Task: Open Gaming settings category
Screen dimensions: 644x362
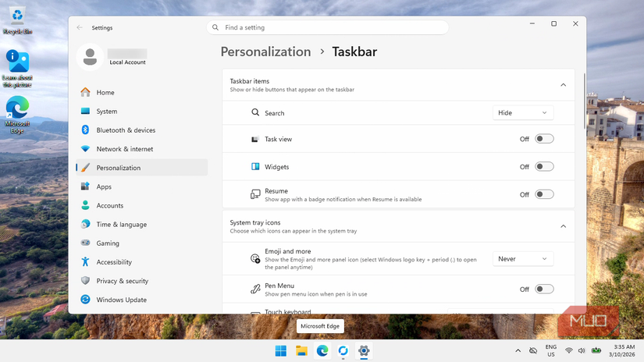Action: point(142,243)
